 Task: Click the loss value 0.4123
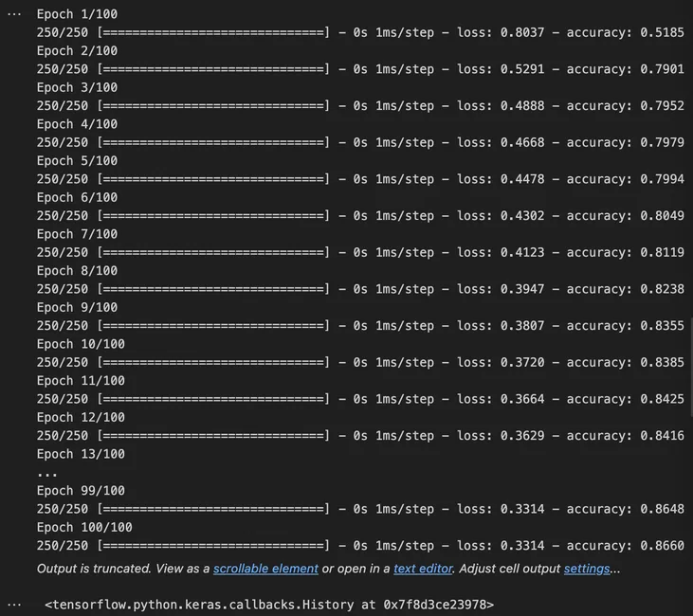coord(522,253)
